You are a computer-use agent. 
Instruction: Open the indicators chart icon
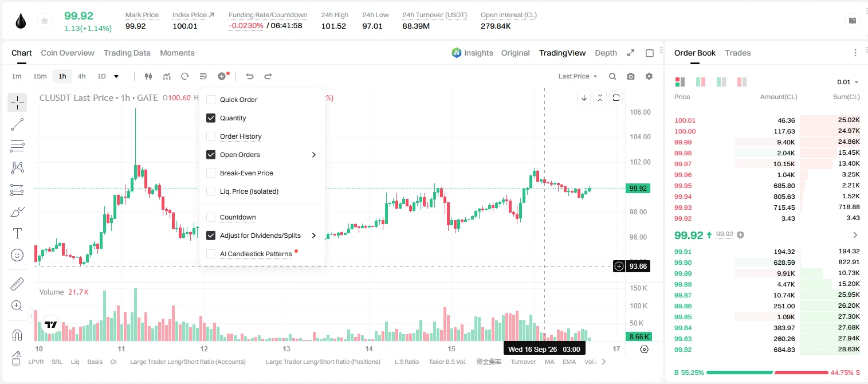pyautogui.click(x=167, y=76)
